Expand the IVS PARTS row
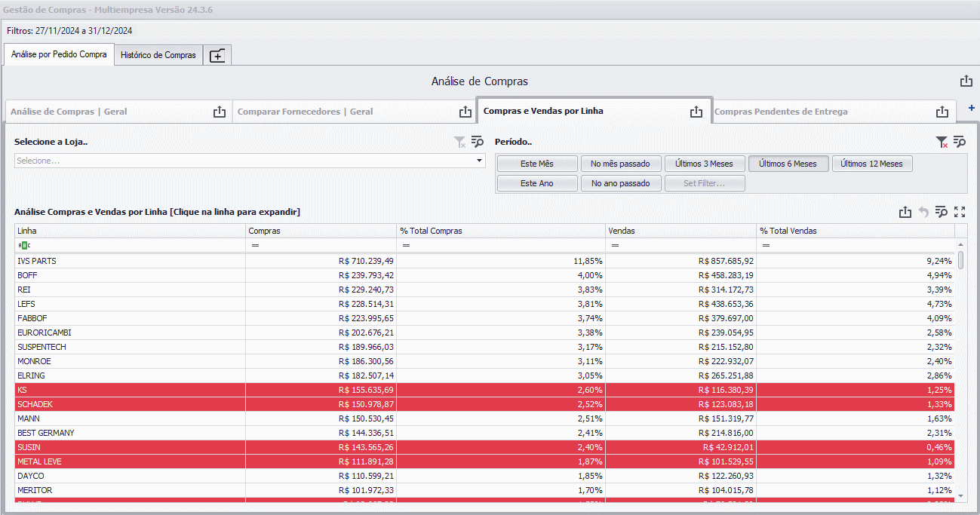Screen dimensions: 980x515 coord(484,261)
